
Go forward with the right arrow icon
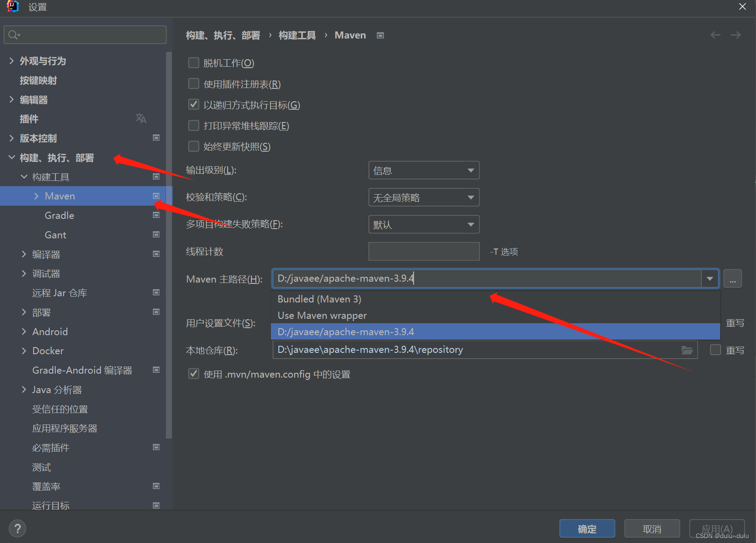point(736,35)
